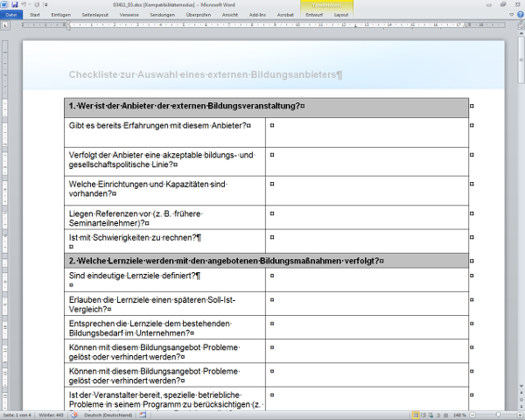Image resolution: width=525 pixels, height=420 pixels.
Task: Click the Word application icon in title bar
Action: 4,4
